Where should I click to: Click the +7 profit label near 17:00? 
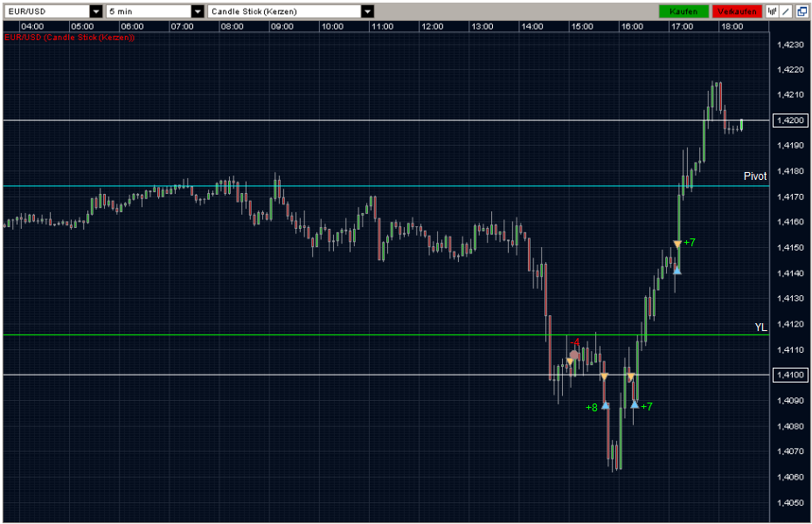point(690,242)
